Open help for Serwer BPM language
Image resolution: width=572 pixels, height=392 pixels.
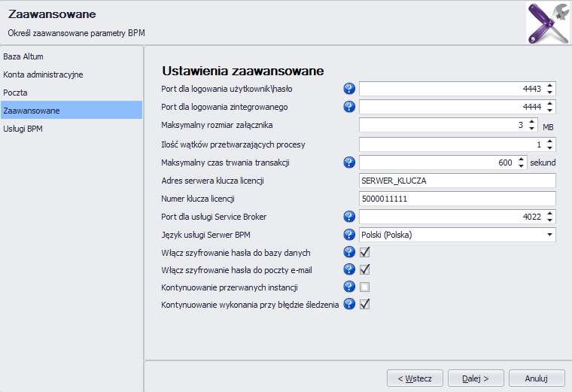point(349,235)
